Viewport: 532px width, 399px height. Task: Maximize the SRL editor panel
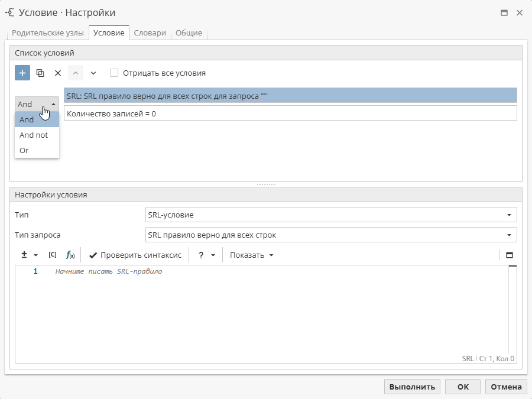point(510,255)
